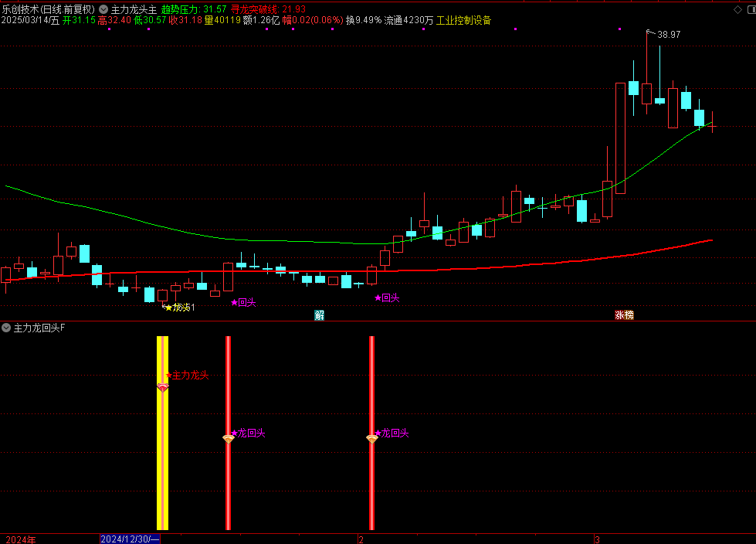Image resolution: width=756 pixels, height=544 pixels.
Task: Click the highlighted 2024/12/30 date label
Action: coord(130,539)
